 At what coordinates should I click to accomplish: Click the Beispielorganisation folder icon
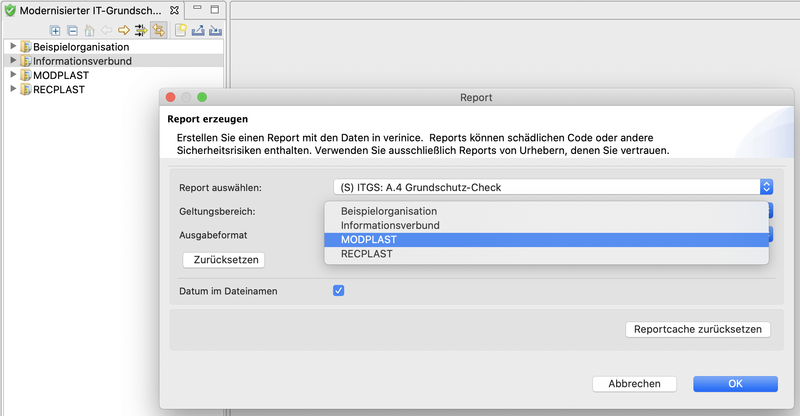26,47
